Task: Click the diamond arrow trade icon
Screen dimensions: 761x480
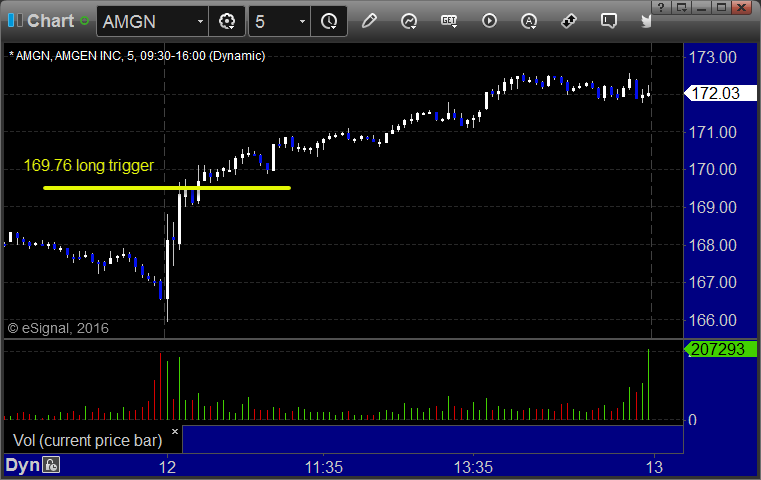Action: (x=568, y=21)
